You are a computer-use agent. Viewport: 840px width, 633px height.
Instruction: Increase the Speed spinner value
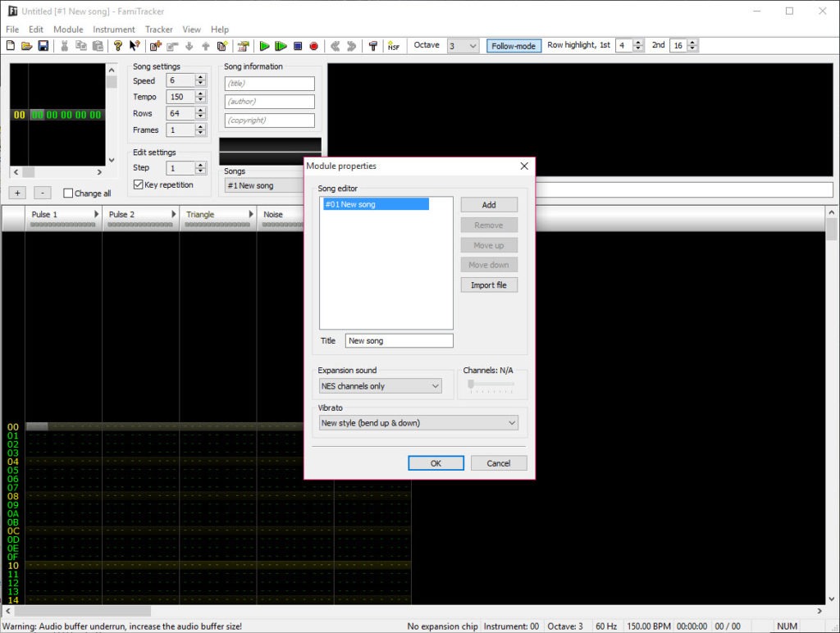200,78
